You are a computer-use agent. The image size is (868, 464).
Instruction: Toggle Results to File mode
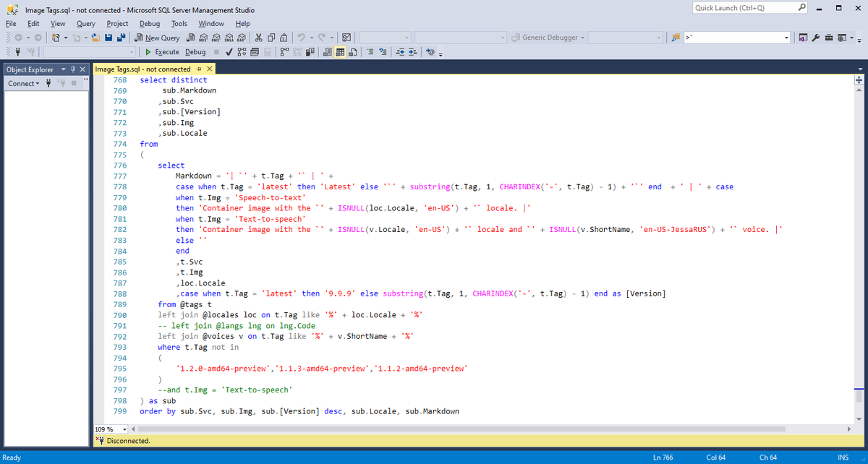352,52
